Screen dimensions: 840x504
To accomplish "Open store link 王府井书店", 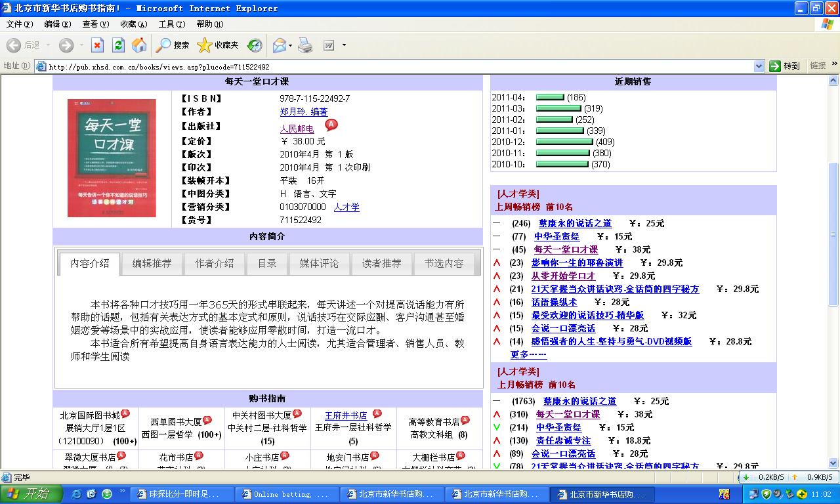I will (346, 416).
